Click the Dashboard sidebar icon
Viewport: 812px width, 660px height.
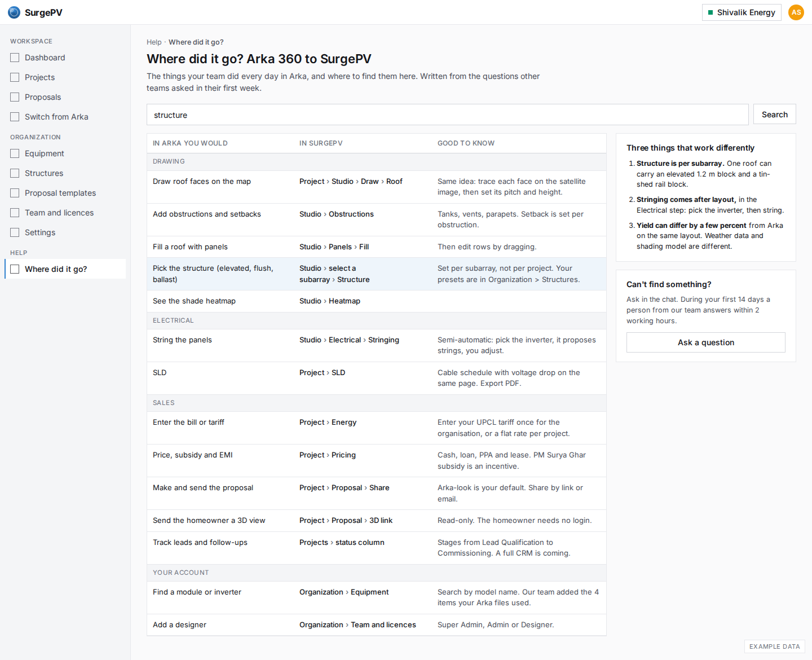15,58
